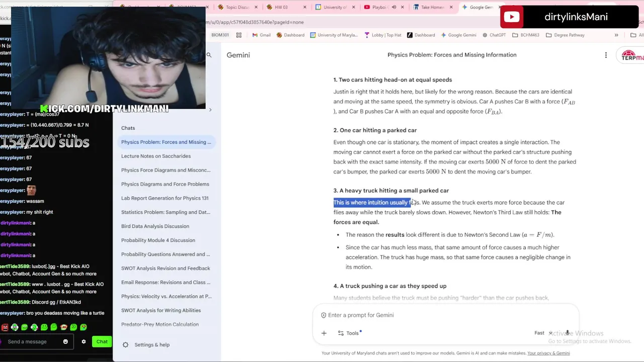
Task: Open the BCHM463 bookmarks folder
Action: coord(526,35)
